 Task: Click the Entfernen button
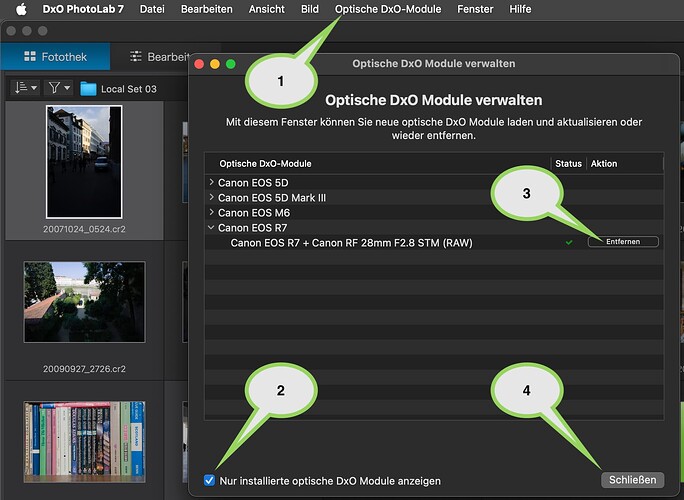(x=623, y=242)
